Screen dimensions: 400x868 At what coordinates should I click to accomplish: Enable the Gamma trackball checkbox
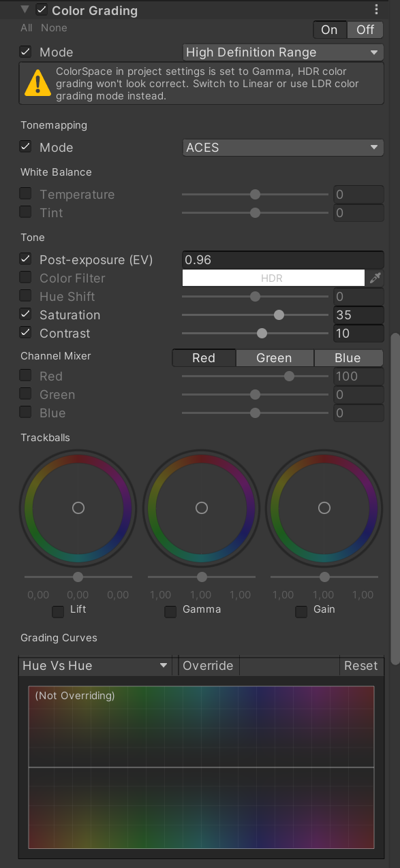click(170, 611)
